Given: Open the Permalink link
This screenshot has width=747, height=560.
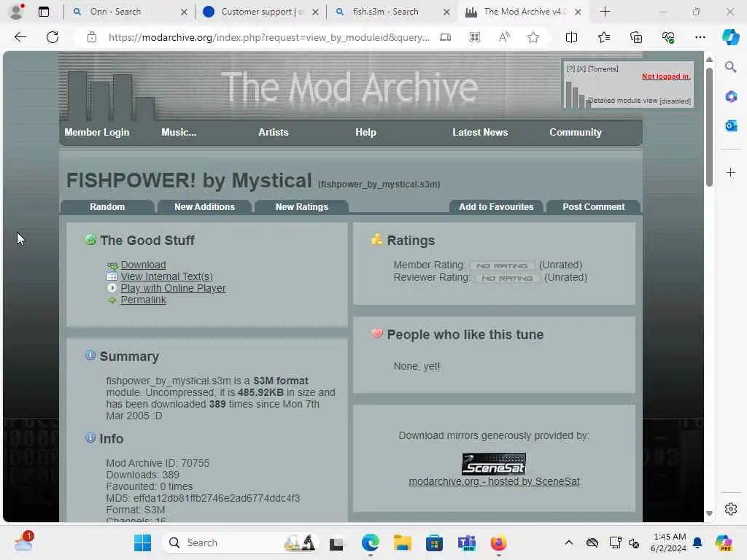Looking at the screenshot, I should (143, 300).
